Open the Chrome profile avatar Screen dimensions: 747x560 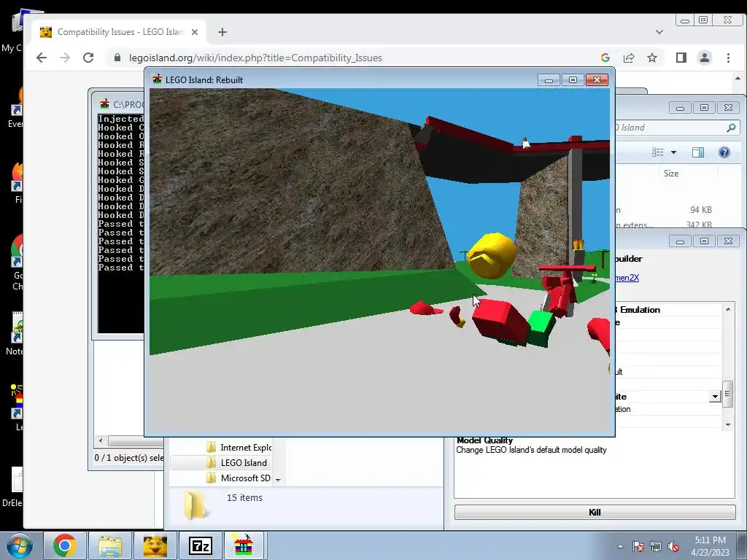(705, 58)
